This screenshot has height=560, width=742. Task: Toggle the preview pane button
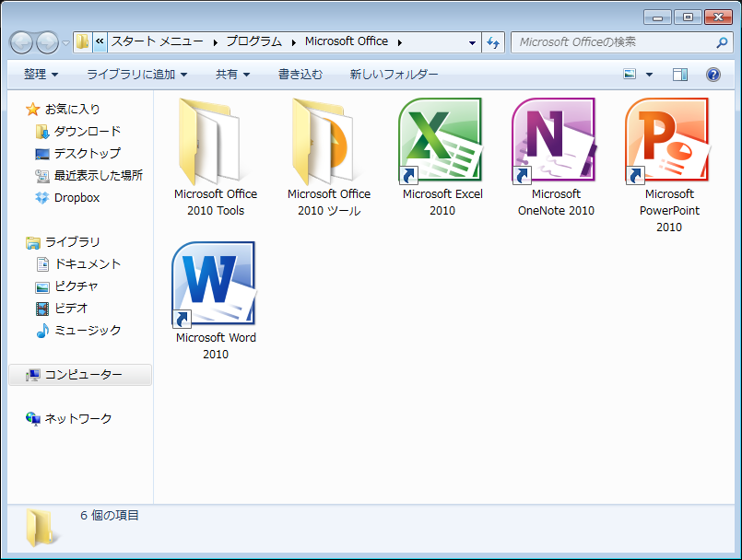[680, 75]
